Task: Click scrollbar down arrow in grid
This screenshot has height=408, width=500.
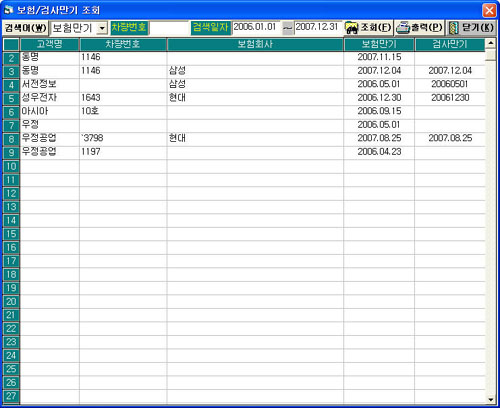Action: (x=490, y=399)
